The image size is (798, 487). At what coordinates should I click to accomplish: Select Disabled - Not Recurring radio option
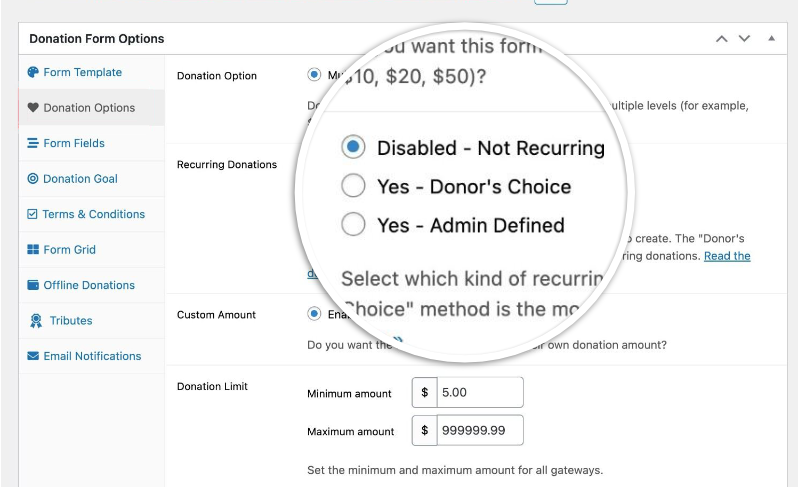pos(353,147)
